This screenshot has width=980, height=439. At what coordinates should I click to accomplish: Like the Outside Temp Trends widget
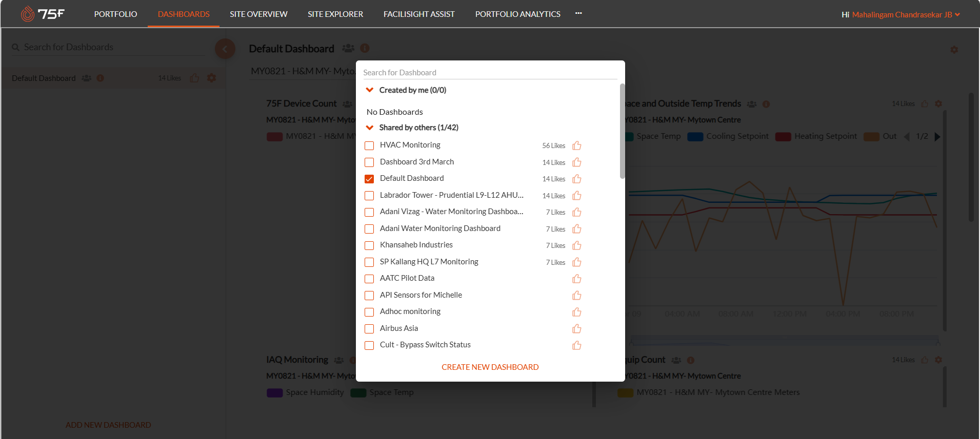[925, 103]
